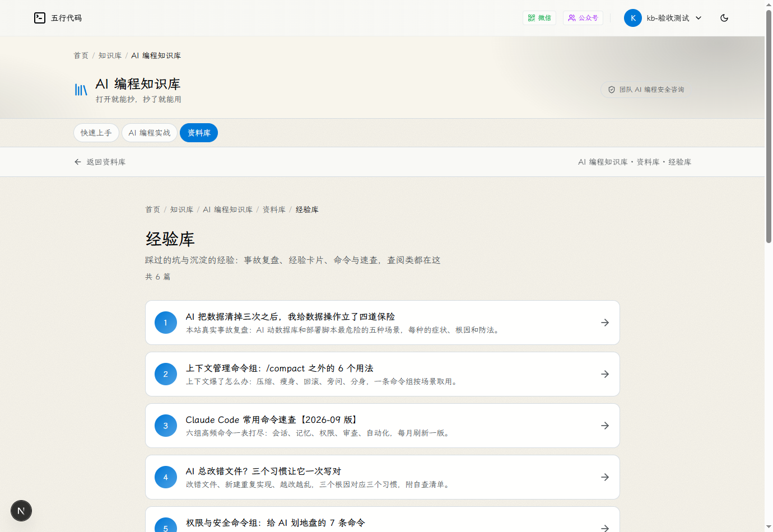The image size is (773, 532).
Task: Expand the kb-验收测试 account dropdown chevron
Action: tap(699, 18)
